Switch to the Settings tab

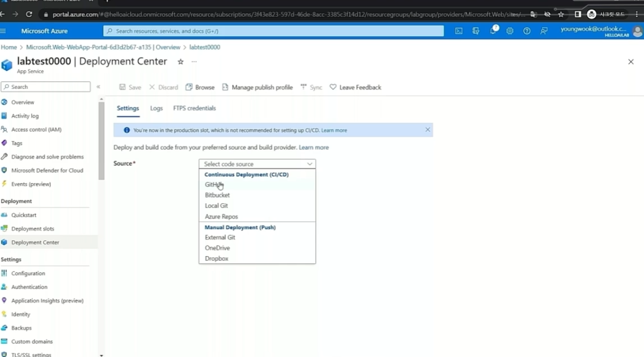point(128,108)
